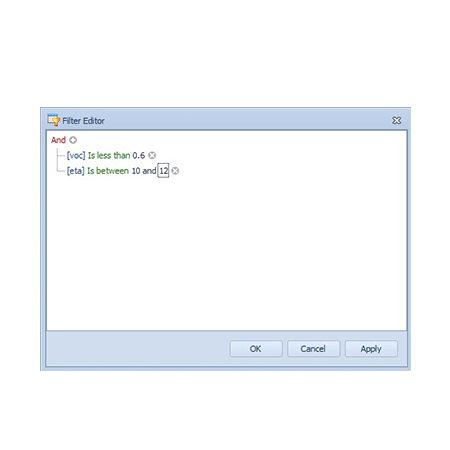The height and width of the screenshot is (450, 450).
Task: Change the 'Is between' operator
Action: [x=108, y=171]
